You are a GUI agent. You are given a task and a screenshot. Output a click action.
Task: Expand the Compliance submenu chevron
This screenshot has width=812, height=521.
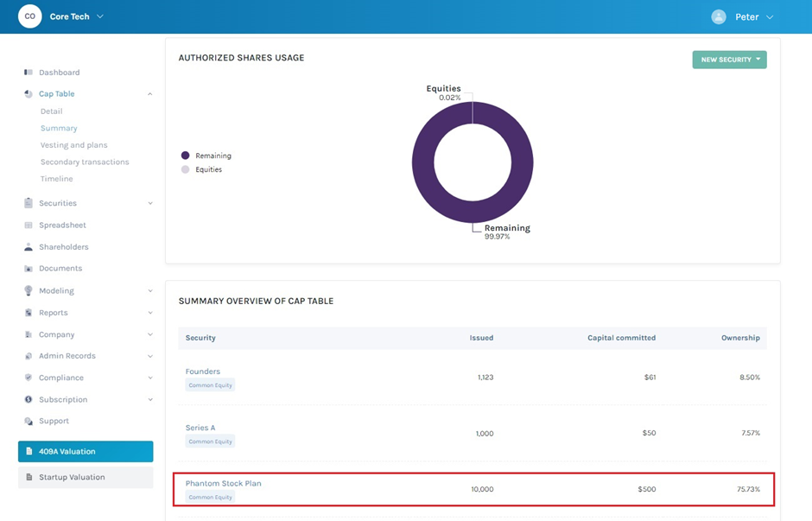point(150,378)
